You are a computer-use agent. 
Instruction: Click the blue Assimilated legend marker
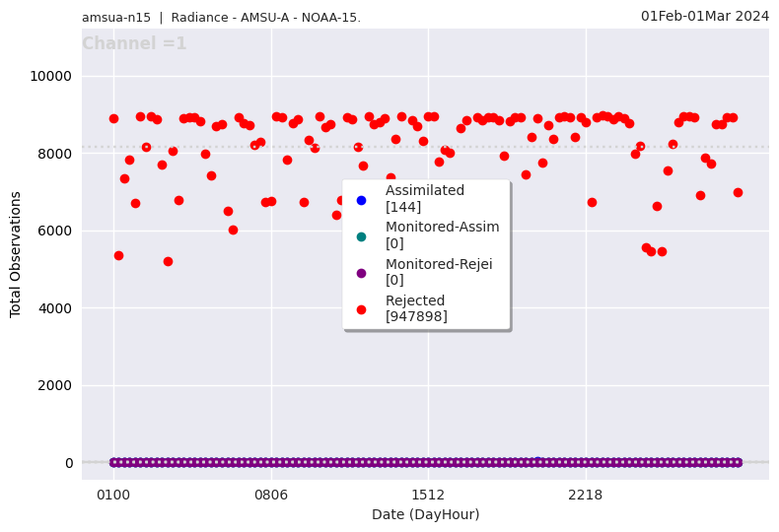click(x=361, y=200)
